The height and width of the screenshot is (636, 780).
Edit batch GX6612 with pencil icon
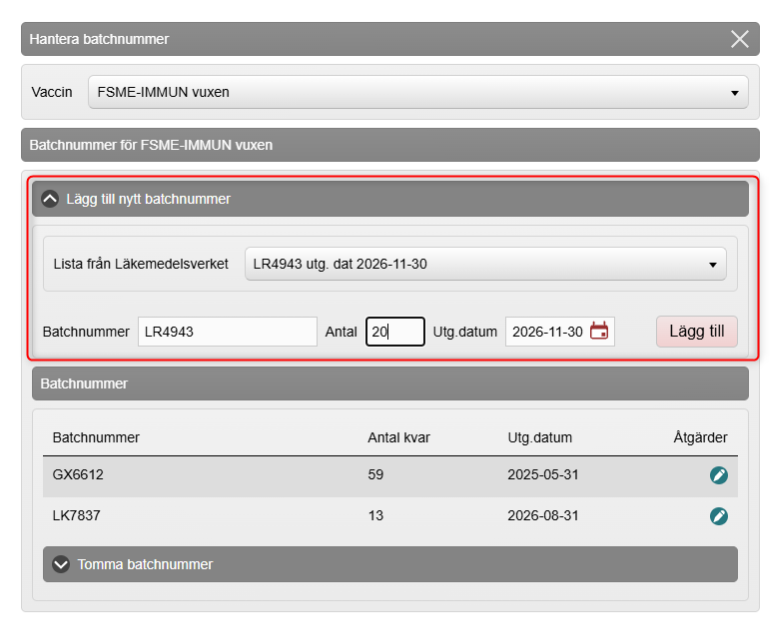click(x=718, y=475)
